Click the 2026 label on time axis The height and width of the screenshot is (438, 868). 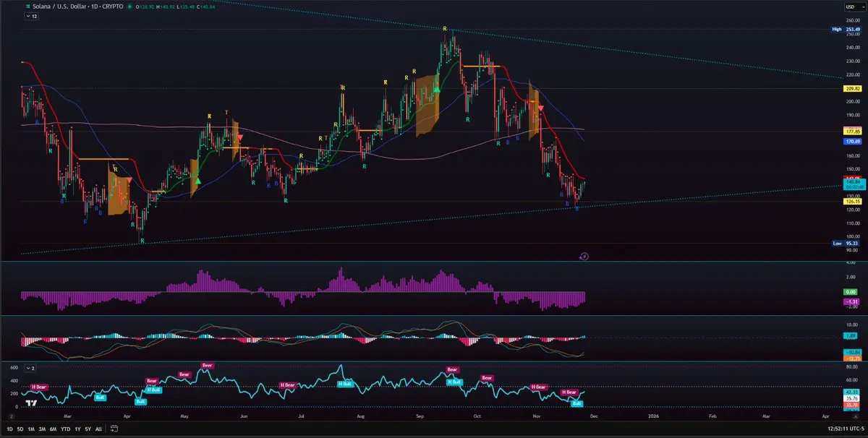point(653,416)
